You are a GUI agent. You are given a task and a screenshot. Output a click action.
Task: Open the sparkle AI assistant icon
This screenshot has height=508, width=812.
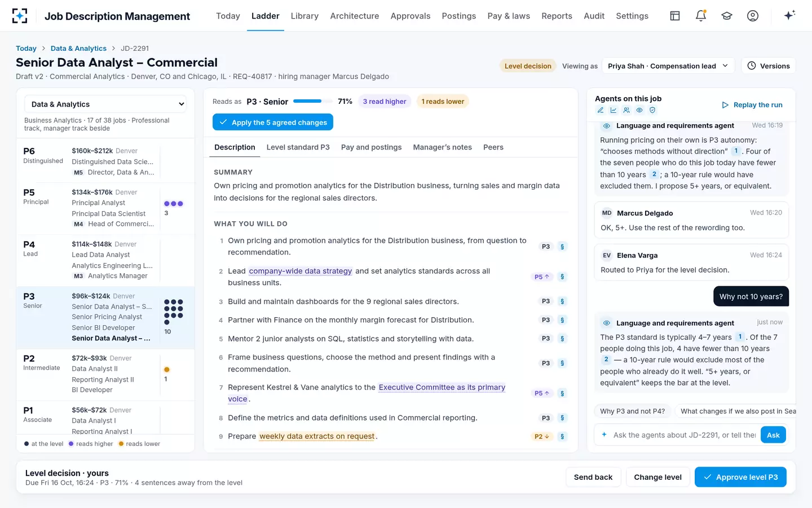click(789, 15)
